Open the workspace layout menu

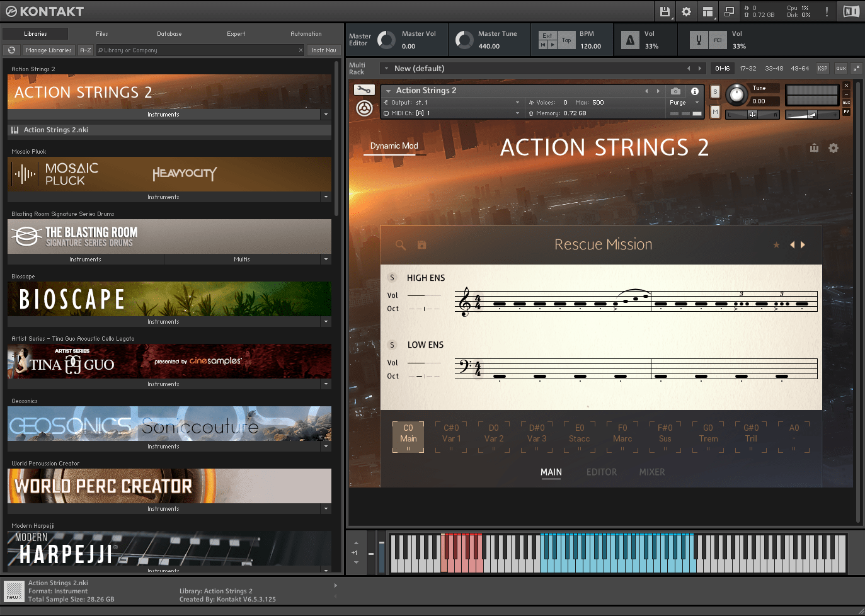(x=707, y=11)
